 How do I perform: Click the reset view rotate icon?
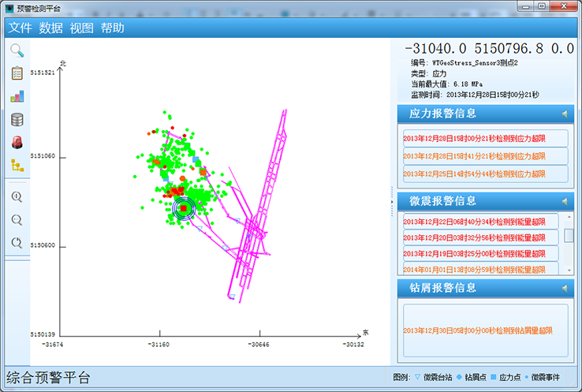click(x=17, y=242)
